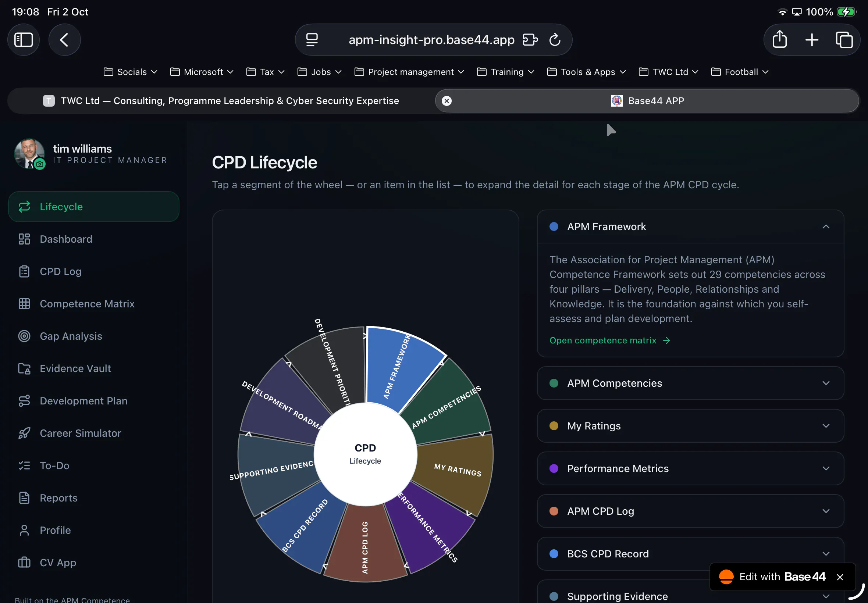868x603 pixels.
Task: Open the Competence Matrix page
Action: 93,304
